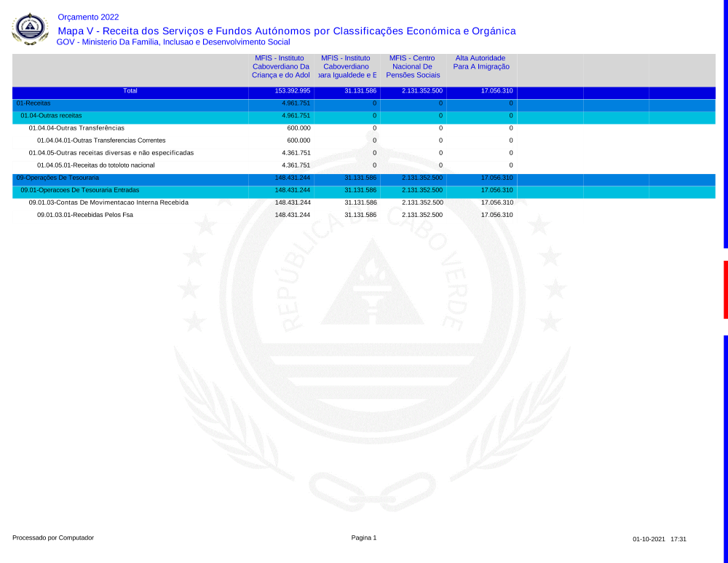Select the "09-Operações De Tesouraria" row

pyautogui.click(x=58, y=178)
